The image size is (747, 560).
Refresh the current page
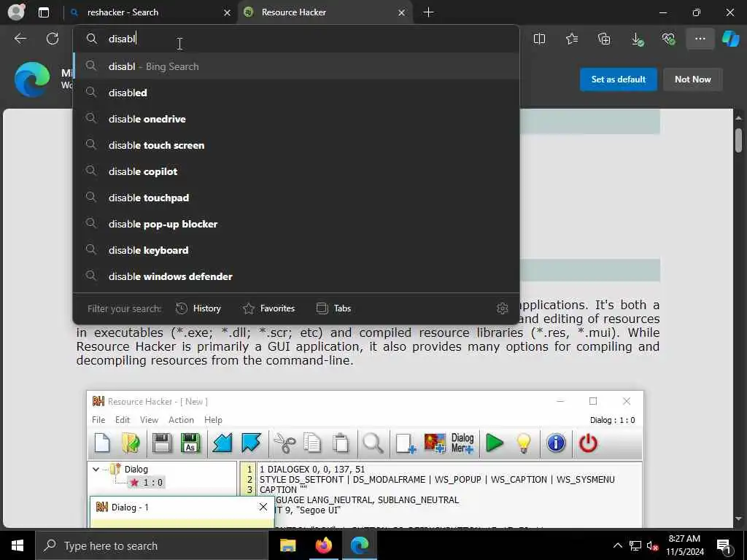[53, 39]
